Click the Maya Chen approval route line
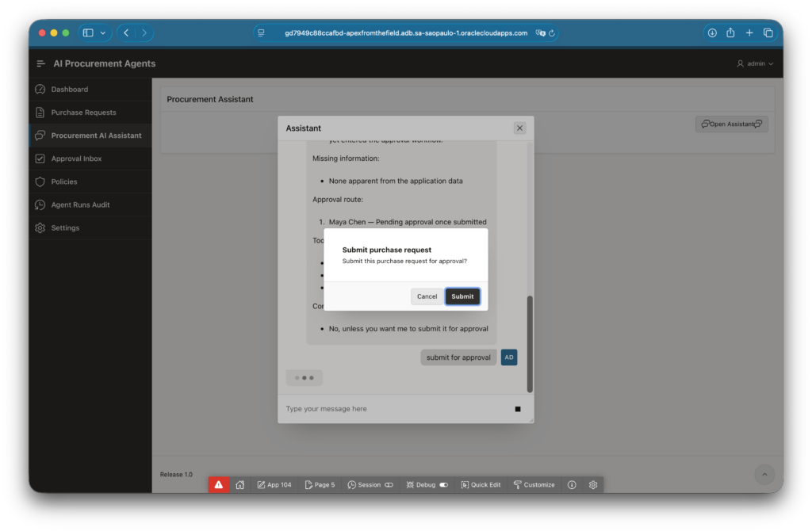 tap(408, 221)
